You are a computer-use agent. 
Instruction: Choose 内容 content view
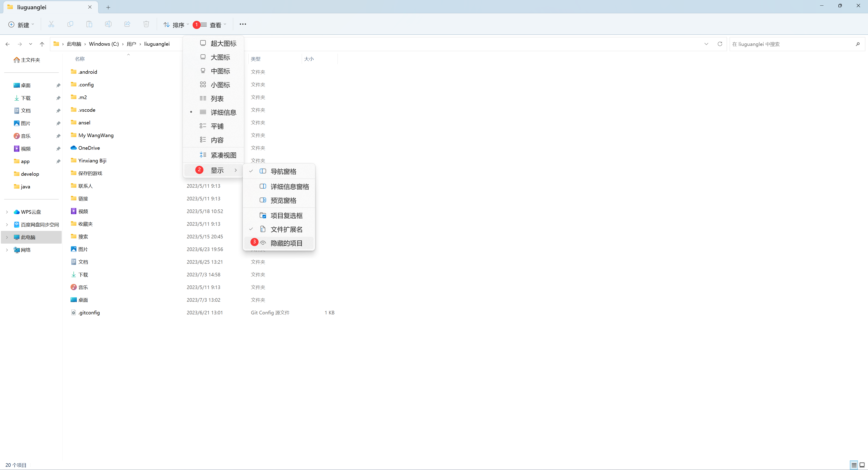click(x=213, y=140)
